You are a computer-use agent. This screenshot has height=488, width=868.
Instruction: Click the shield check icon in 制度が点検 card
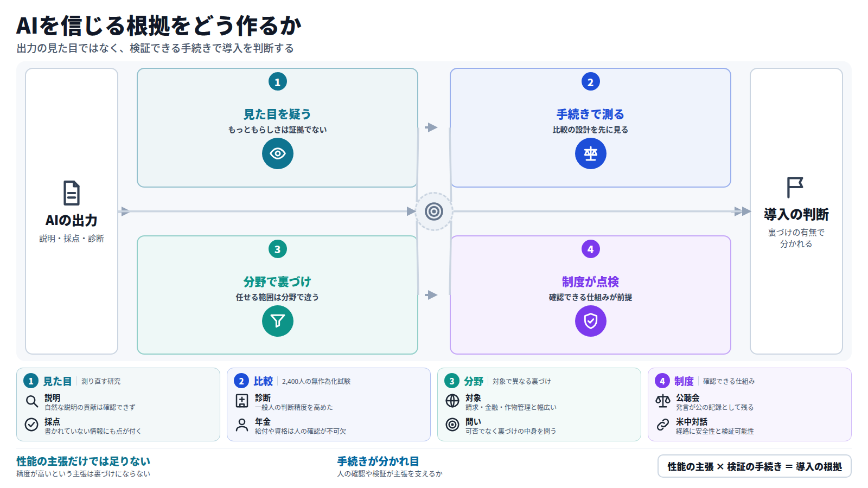pyautogui.click(x=591, y=321)
